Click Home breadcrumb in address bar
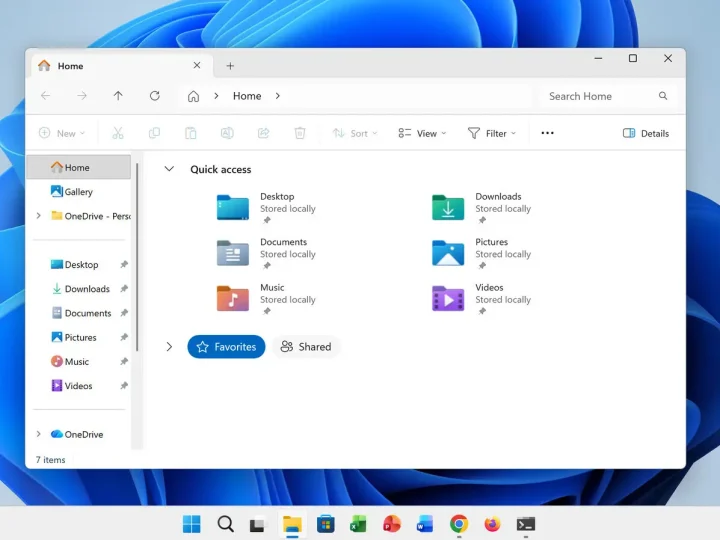 (247, 96)
